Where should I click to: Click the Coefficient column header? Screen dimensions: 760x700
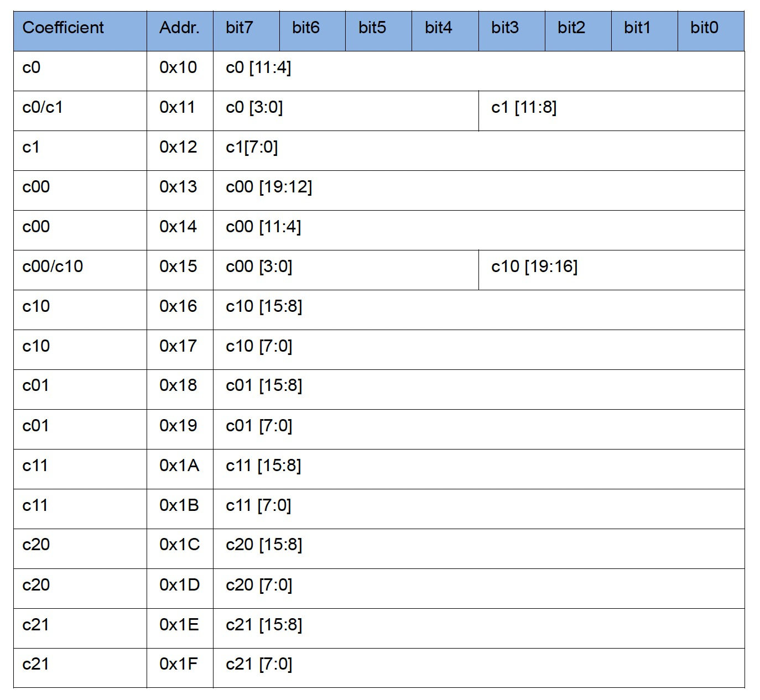pyautogui.click(x=80, y=31)
